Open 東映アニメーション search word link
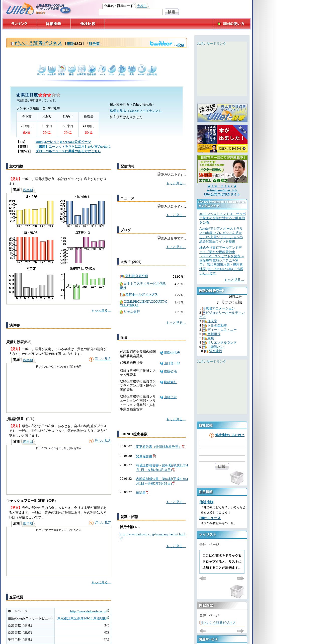This screenshot has height=644, width=322. [x=220, y=308]
